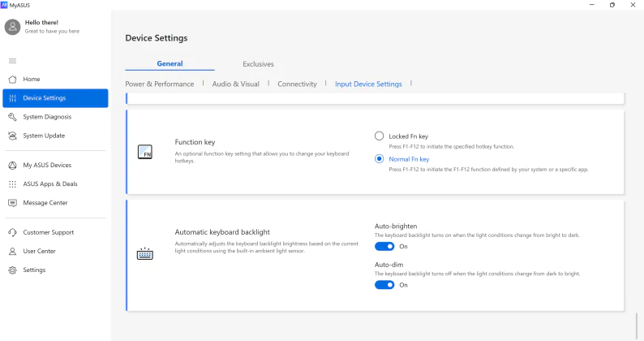The width and height of the screenshot is (644, 341).
Task: Click the 'Automatic keyboard backlight' heading
Action: point(222,232)
